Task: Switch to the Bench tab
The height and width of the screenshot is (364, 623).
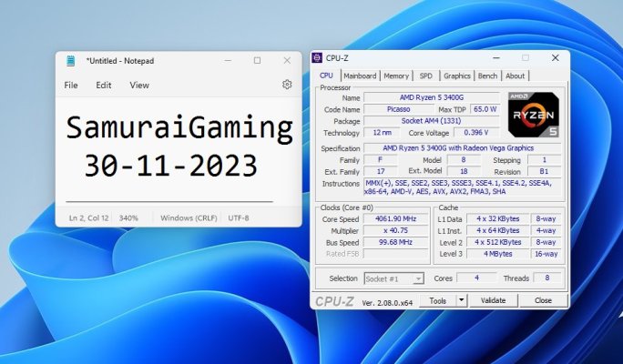Action: point(487,76)
